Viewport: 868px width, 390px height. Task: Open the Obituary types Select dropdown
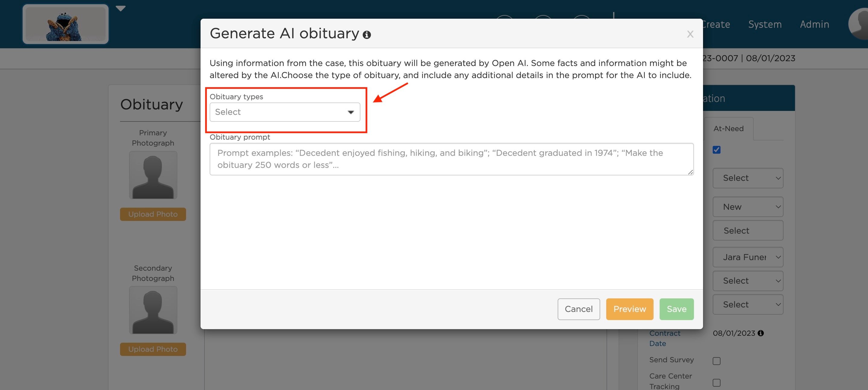285,112
